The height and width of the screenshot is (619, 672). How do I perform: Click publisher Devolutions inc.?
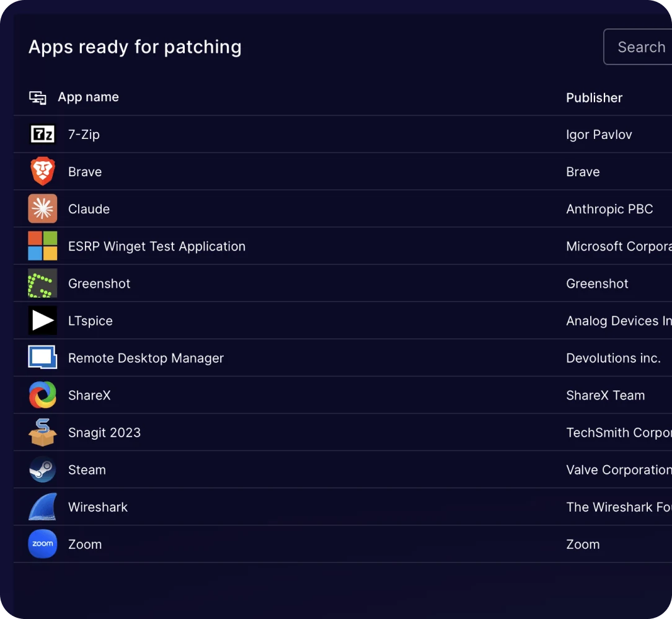point(613,358)
